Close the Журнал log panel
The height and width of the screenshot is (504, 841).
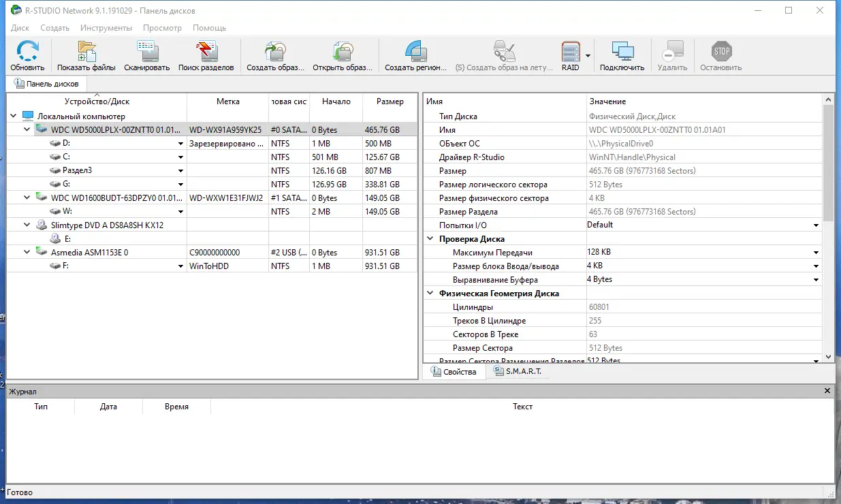click(827, 391)
